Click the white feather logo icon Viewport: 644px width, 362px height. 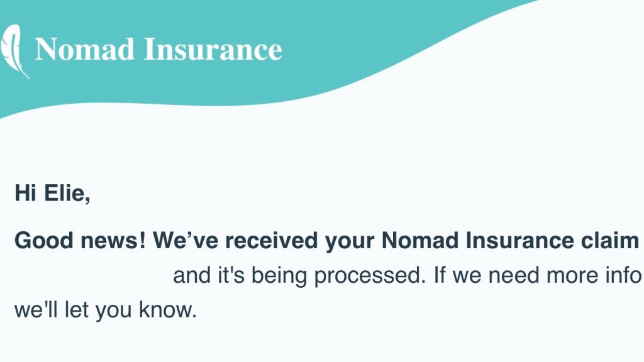pos(15,51)
